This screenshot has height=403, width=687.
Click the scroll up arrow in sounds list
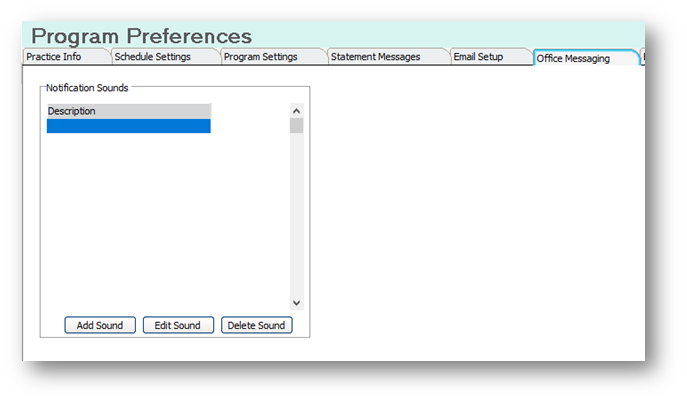click(296, 110)
